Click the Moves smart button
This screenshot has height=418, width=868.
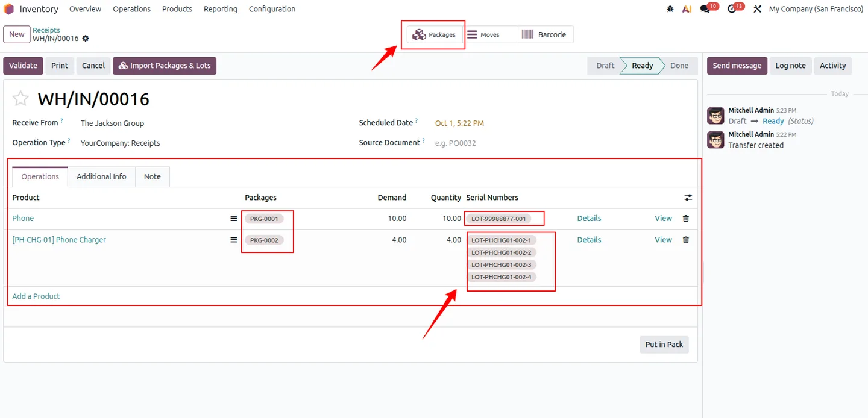[490, 34]
